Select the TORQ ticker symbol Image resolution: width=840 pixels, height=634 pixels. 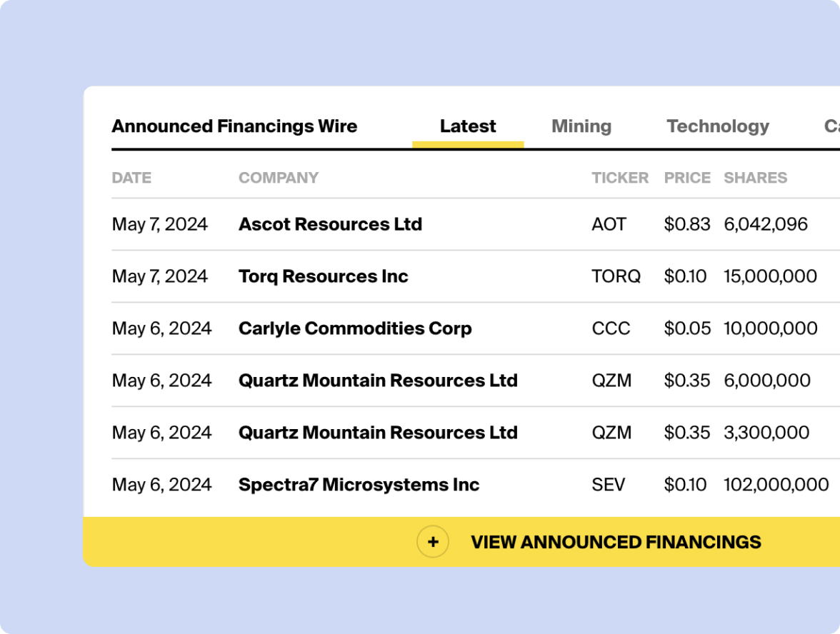click(x=616, y=276)
